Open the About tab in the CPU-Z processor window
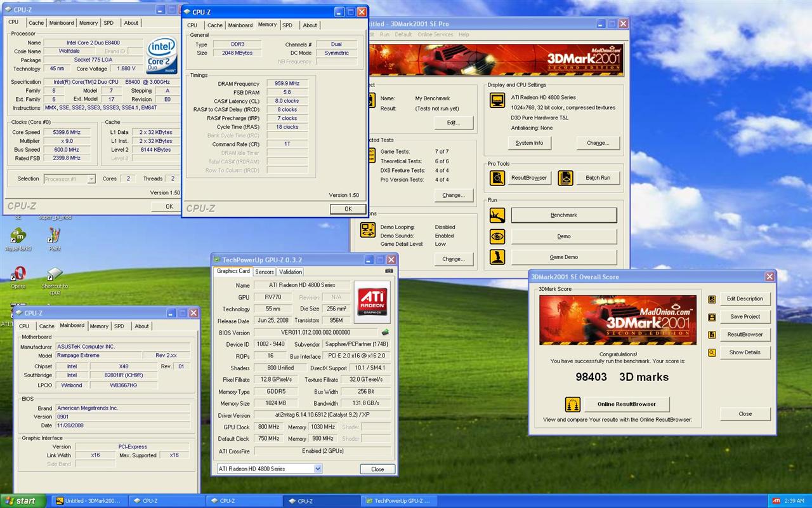The width and height of the screenshot is (812, 508). 131,23
